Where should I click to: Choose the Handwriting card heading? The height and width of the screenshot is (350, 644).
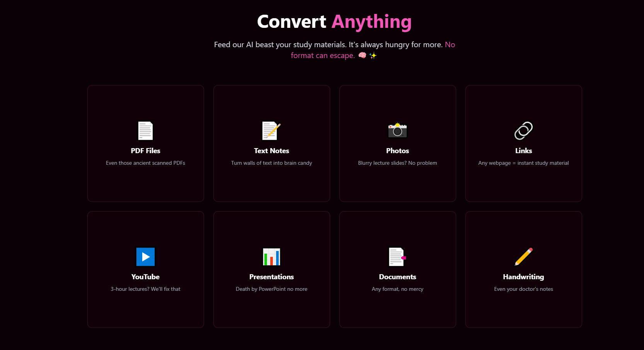[x=523, y=277]
